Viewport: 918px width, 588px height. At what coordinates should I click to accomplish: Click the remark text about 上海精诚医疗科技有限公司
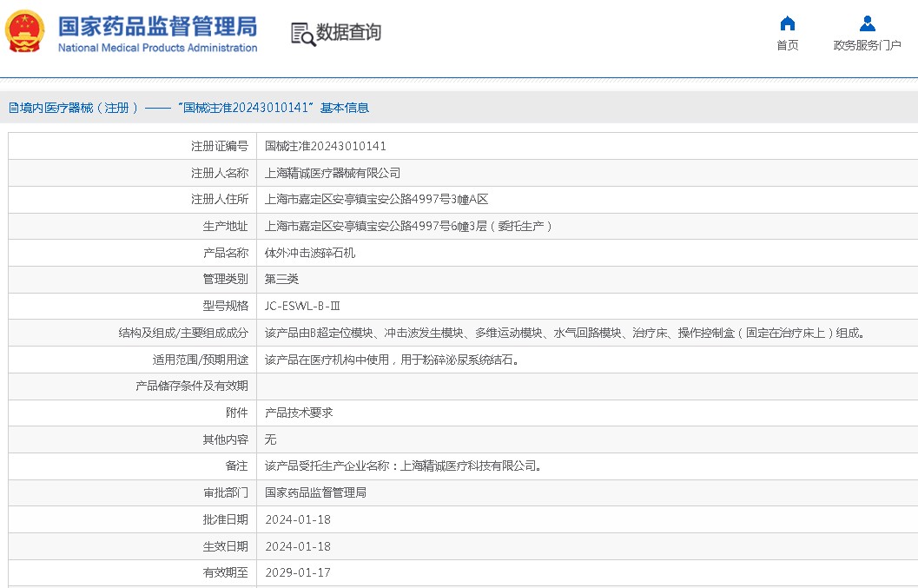click(404, 466)
